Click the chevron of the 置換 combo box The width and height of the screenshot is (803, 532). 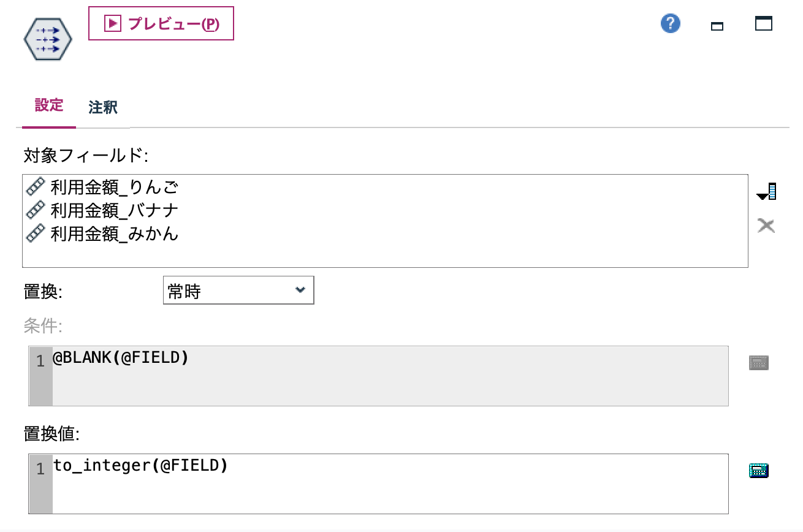coord(300,290)
